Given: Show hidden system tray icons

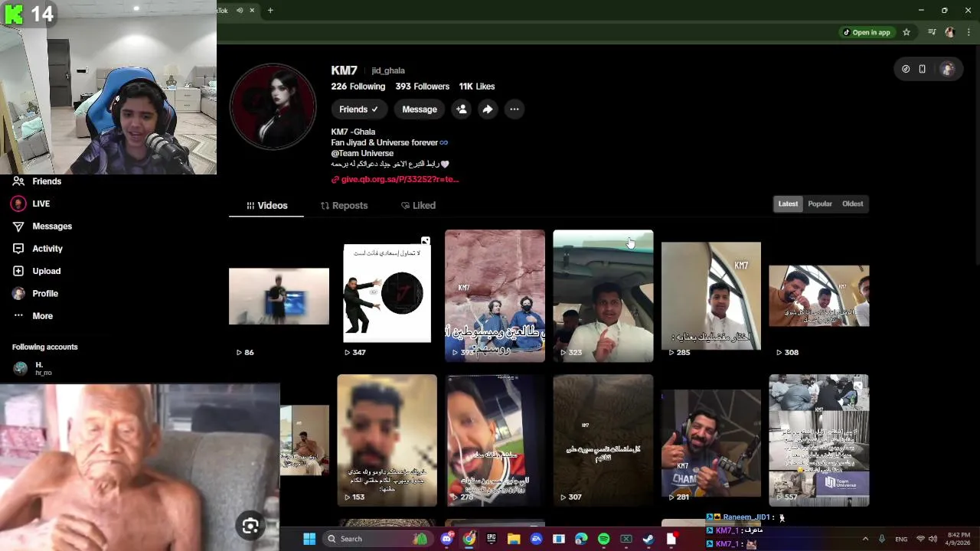Looking at the screenshot, I should pos(866,539).
